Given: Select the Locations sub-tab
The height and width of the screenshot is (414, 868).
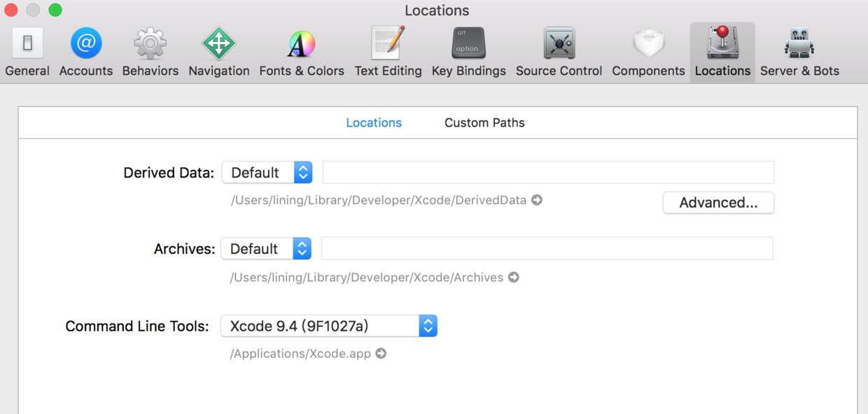Looking at the screenshot, I should click(x=374, y=123).
